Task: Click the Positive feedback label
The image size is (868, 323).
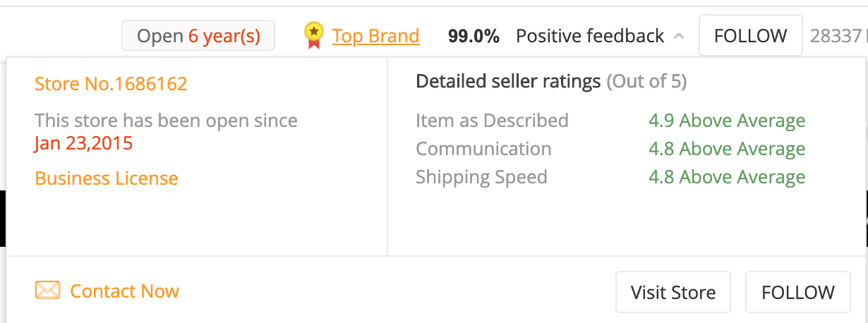Action: (589, 36)
